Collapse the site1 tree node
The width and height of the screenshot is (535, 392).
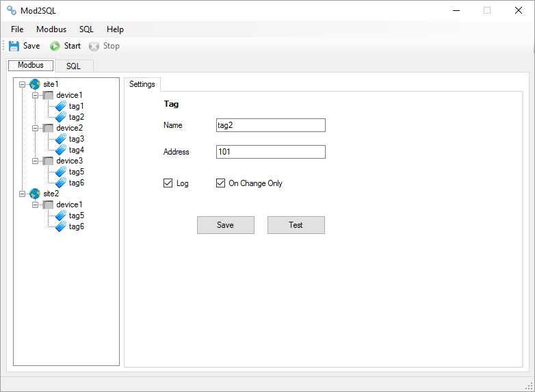(x=22, y=84)
